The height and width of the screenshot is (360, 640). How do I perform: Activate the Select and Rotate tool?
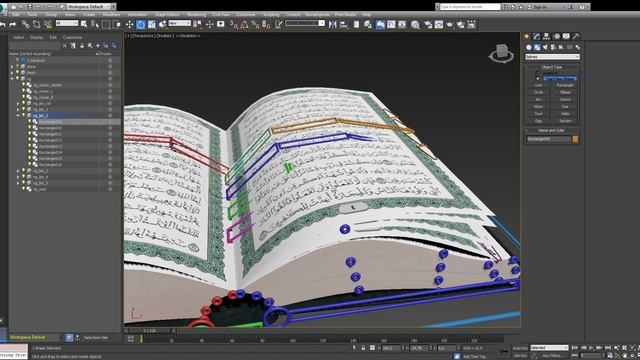[141, 25]
